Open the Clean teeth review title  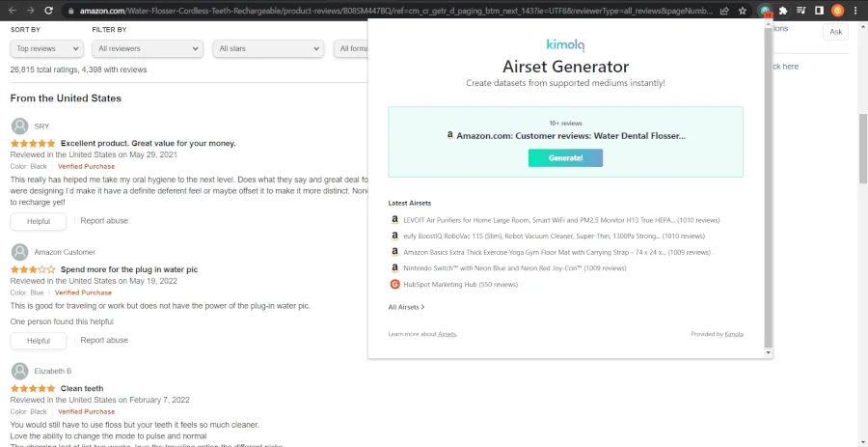pyautogui.click(x=82, y=388)
